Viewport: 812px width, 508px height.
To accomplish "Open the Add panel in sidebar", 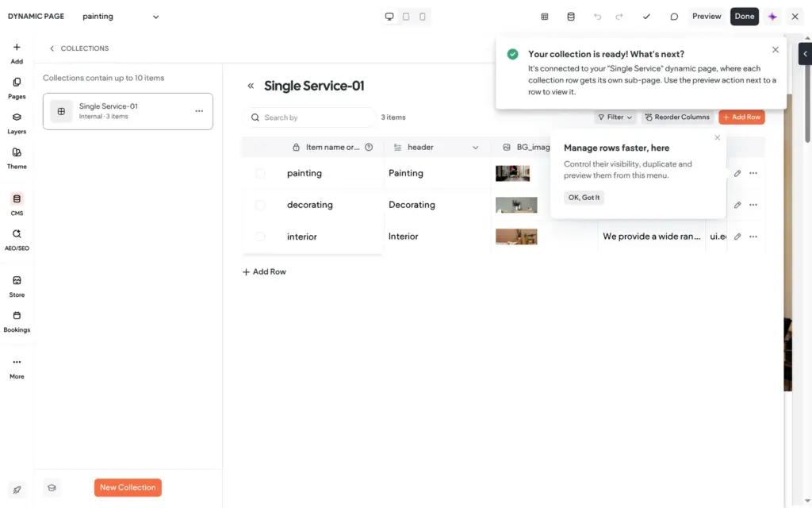I will tap(17, 53).
